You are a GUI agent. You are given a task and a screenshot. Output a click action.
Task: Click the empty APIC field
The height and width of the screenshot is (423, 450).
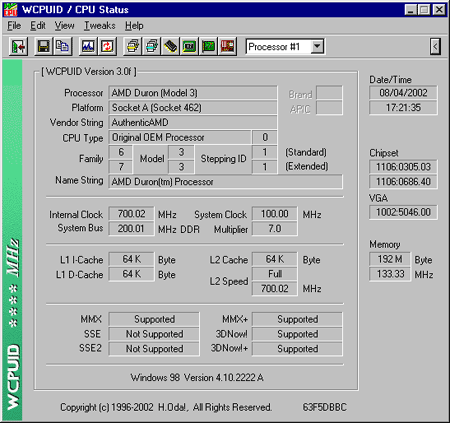pos(329,108)
